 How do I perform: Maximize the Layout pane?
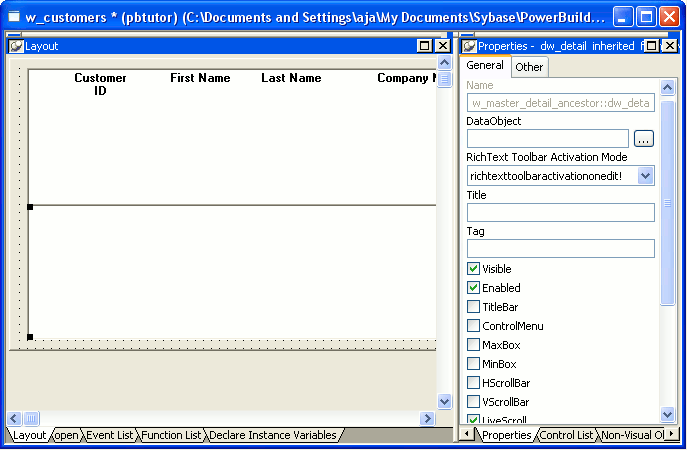click(425, 46)
